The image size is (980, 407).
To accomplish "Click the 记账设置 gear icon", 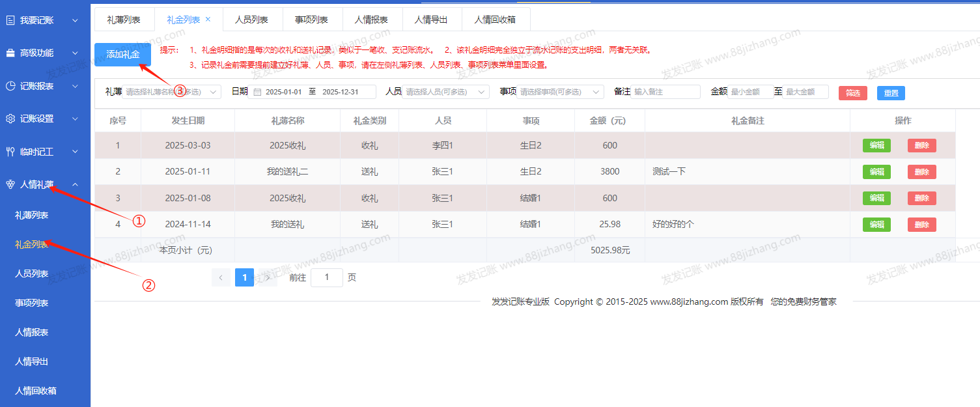I will pyautogui.click(x=10, y=119).
